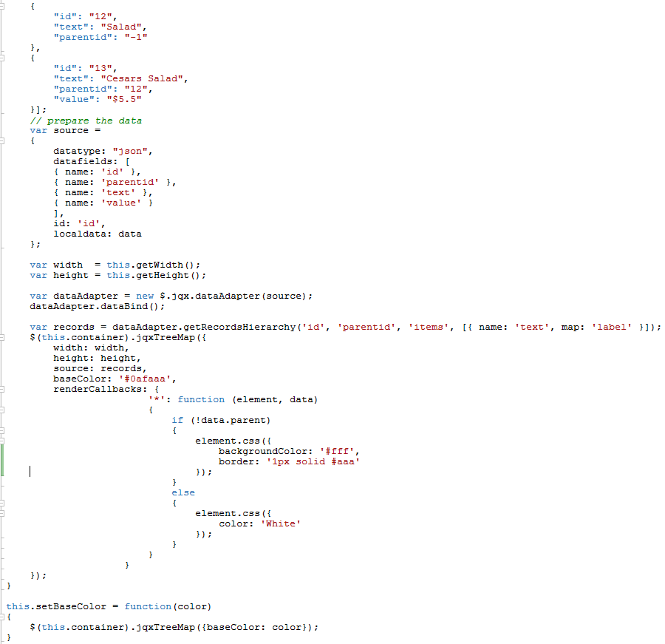Click the 'value' datafield name string

[121, 203]
